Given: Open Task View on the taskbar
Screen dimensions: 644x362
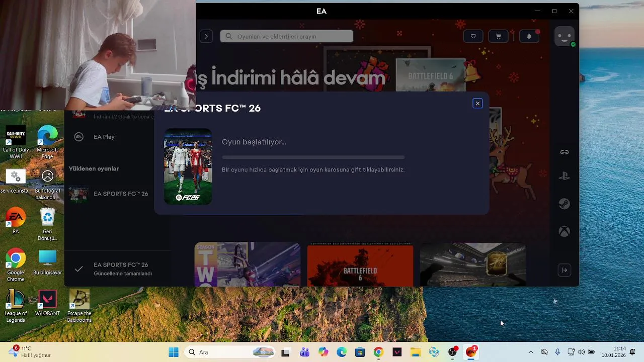Looking at the screenshot, I should coord(285,352).
